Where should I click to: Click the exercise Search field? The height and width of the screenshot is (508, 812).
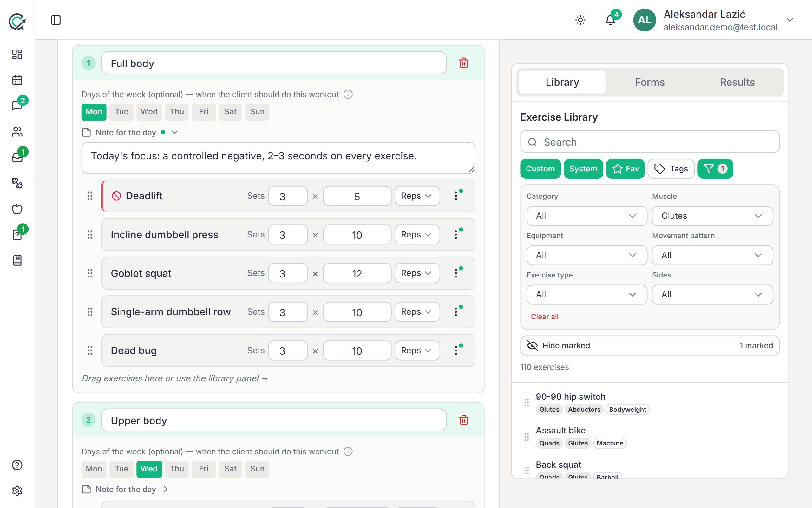point(650,142)
